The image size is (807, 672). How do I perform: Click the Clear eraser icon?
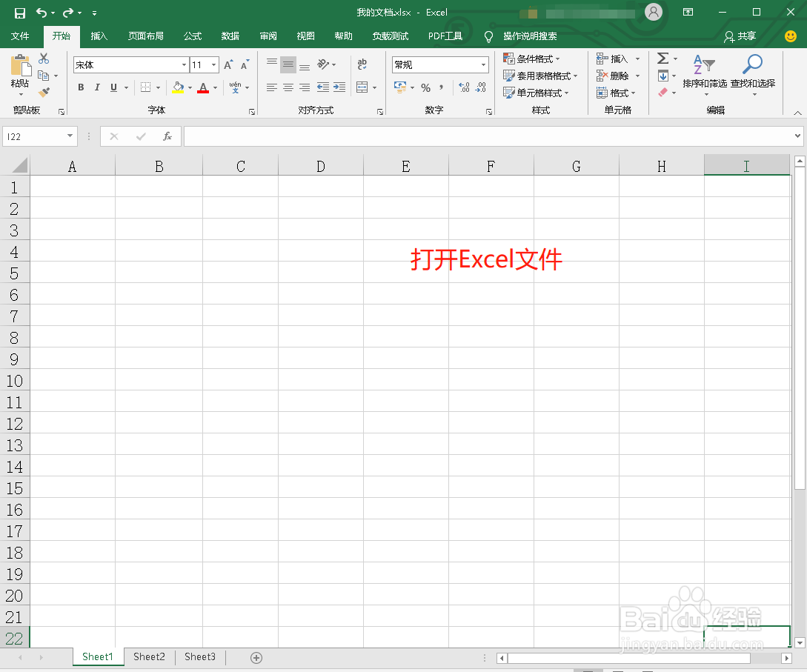coord(663,93)
